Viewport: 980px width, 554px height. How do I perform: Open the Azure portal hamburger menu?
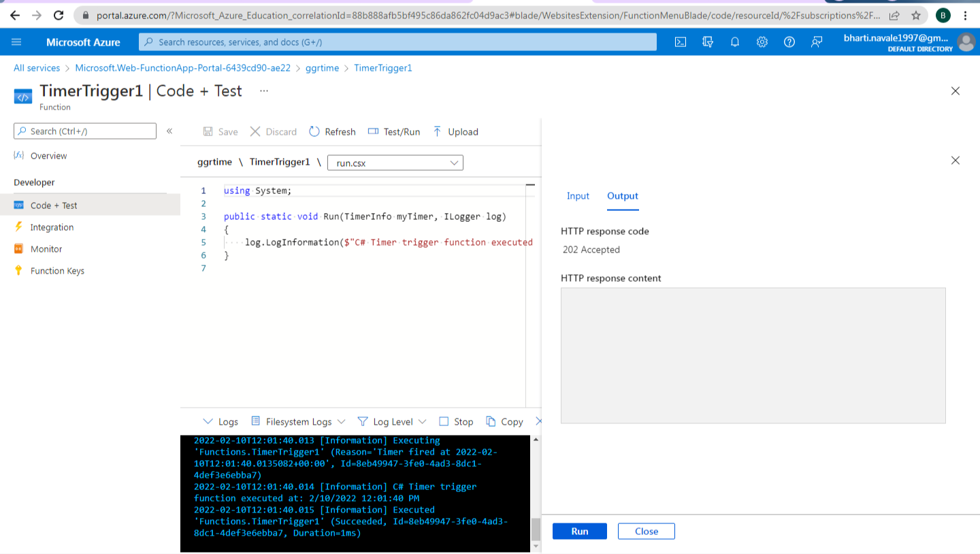pos(16,42)
